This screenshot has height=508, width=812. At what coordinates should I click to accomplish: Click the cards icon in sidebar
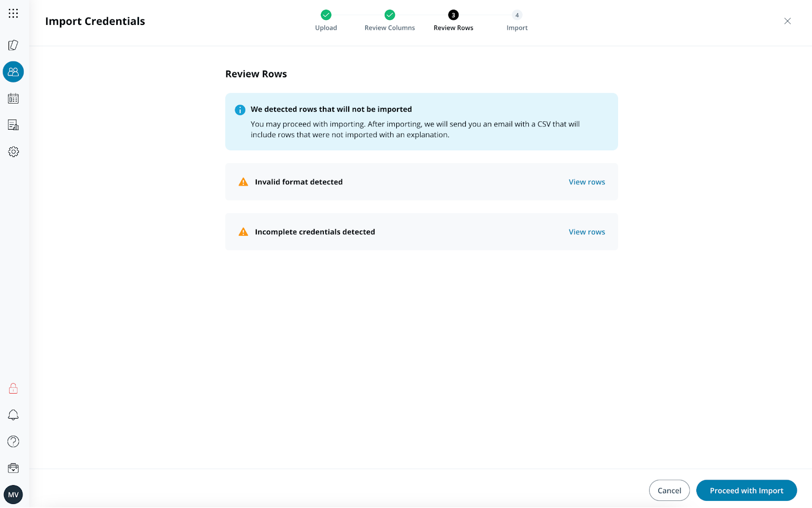coord(13,45)
